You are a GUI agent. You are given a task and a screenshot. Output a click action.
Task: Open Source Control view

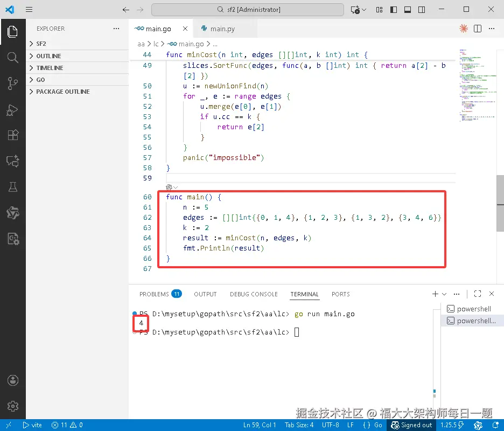12,84
